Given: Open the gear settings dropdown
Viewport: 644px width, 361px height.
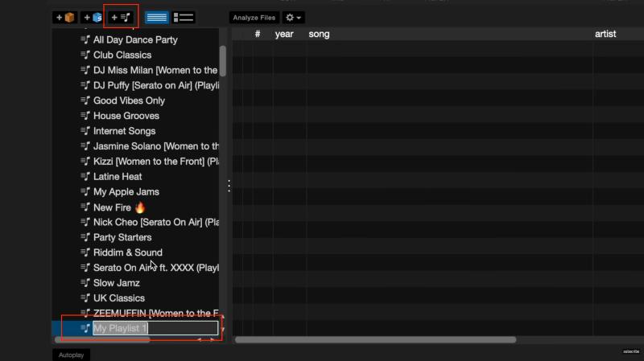Looking at the screenshot, I should [293, 18].
